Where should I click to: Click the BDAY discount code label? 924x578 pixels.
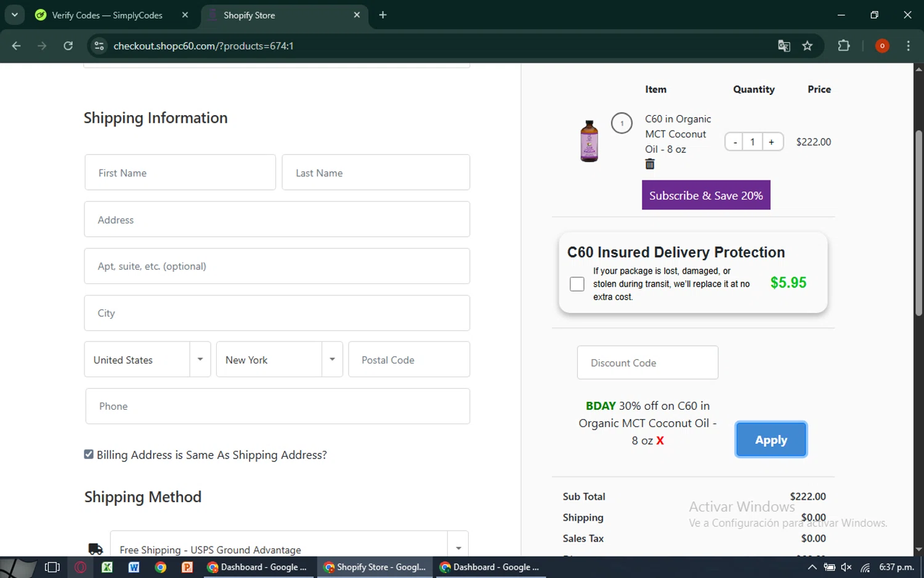point(601,405)
